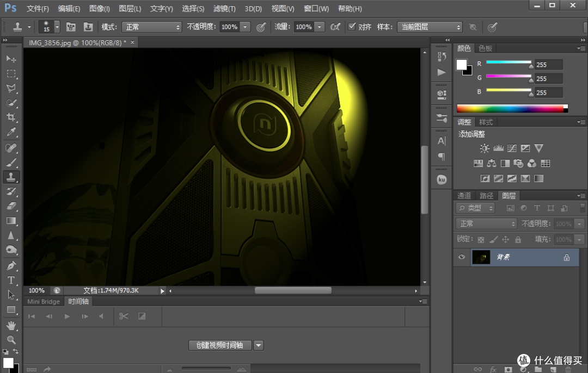The height and width of the screenshot is (373, 588).
Task: Open the File menu
Action: (38, 9)
